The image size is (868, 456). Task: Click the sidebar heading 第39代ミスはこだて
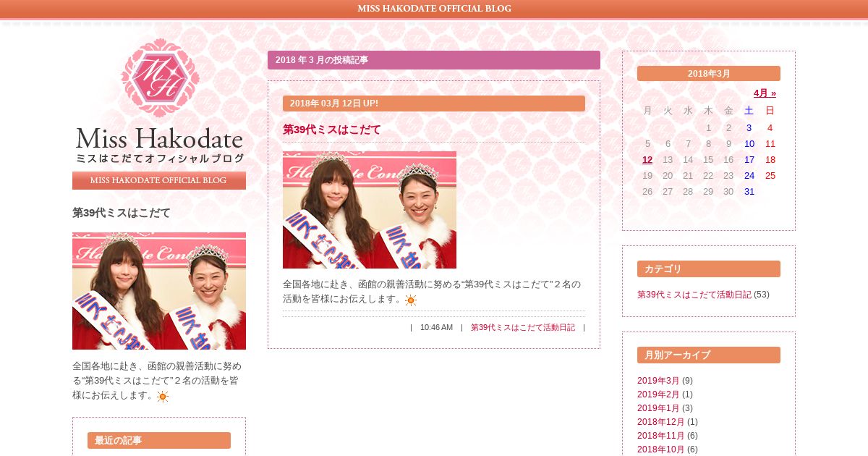pyautogui.click(x=122, y=213)
